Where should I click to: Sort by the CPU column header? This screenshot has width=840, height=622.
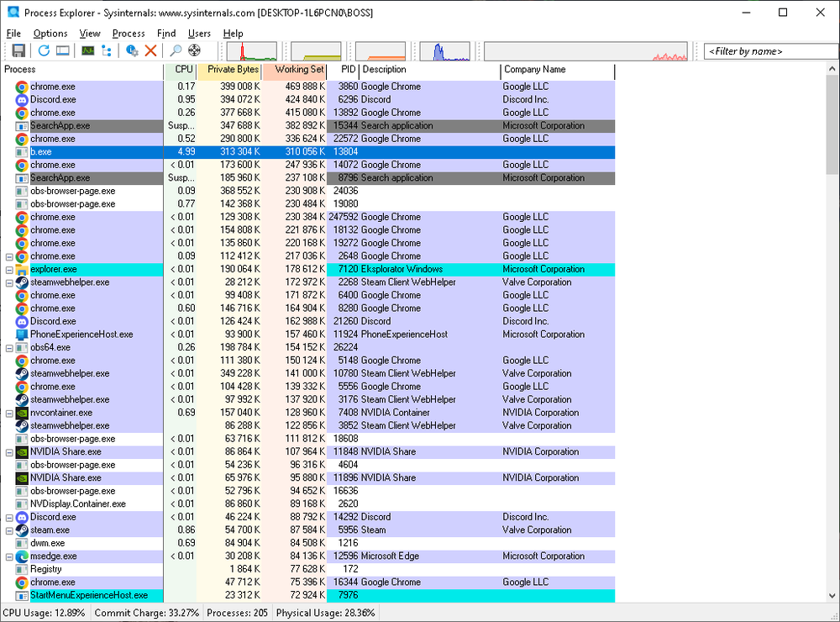coord(181,70)
